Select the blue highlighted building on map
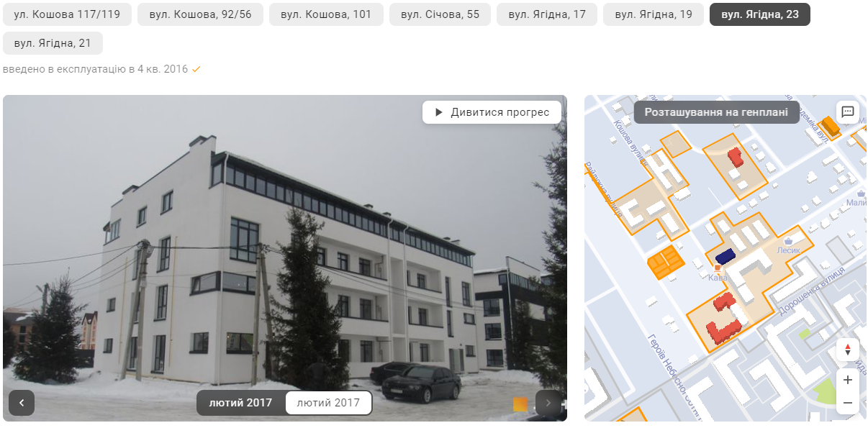Screen dimensions: 868x428 click(x=725, y=256)
